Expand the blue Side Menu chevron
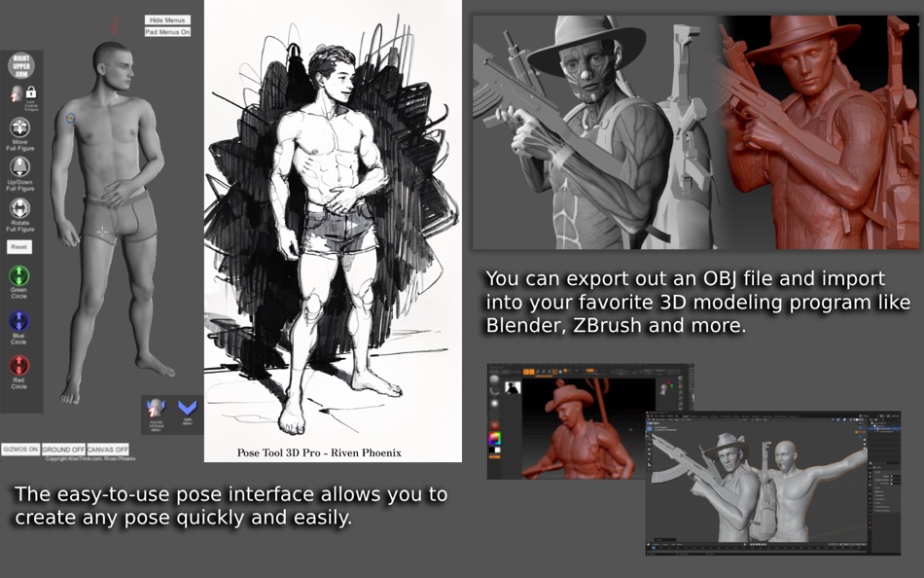The height and width of the screenshot is (578, 924). click(186, 408)
